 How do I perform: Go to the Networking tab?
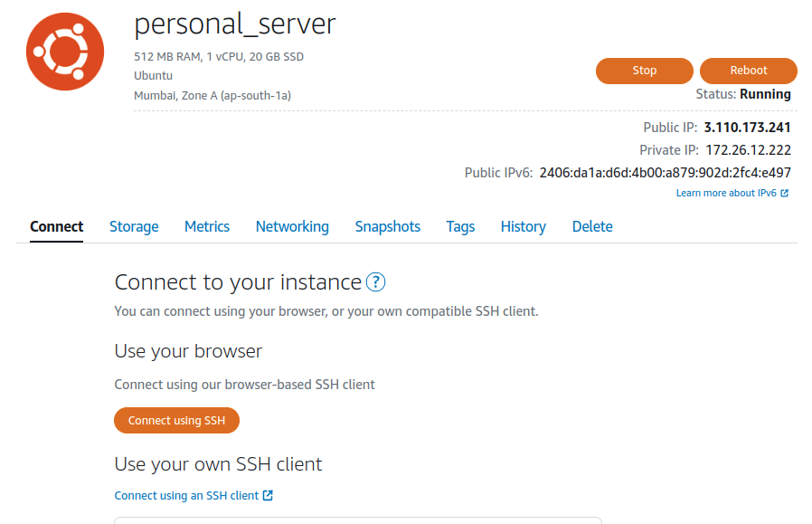click(x=292, y=226)
